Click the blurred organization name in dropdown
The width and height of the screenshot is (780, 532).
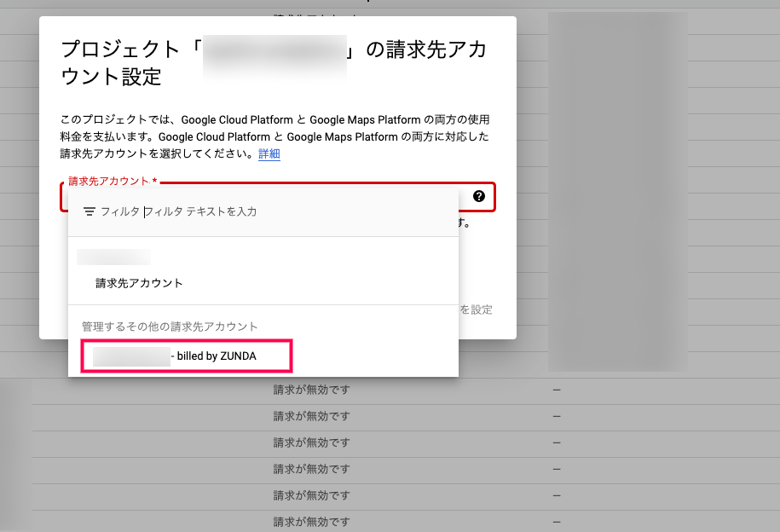point(114,257)
